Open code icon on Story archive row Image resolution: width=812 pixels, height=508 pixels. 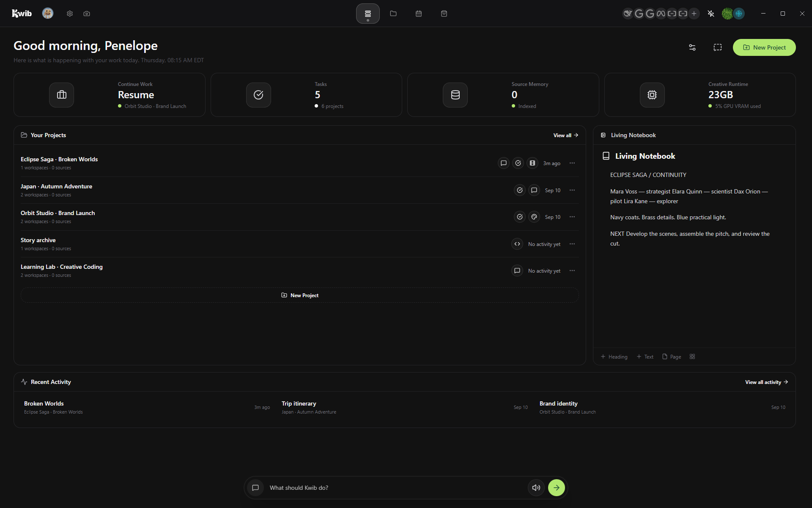tap(517, 244)
